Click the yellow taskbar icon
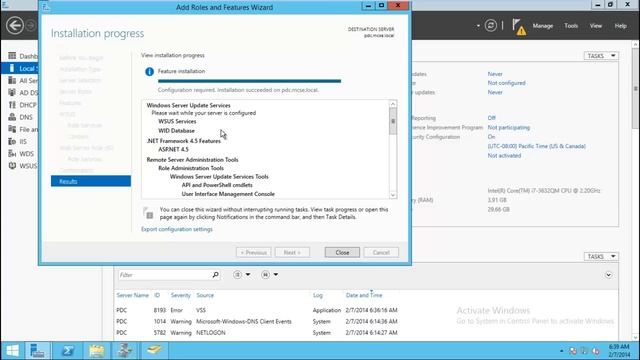Viewport: 640px width, 360px height. click(x=154, y=351)
